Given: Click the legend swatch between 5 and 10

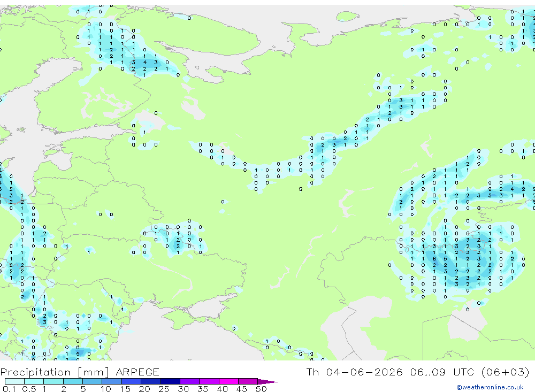Looking at the screenshot, I should [93, 381].
